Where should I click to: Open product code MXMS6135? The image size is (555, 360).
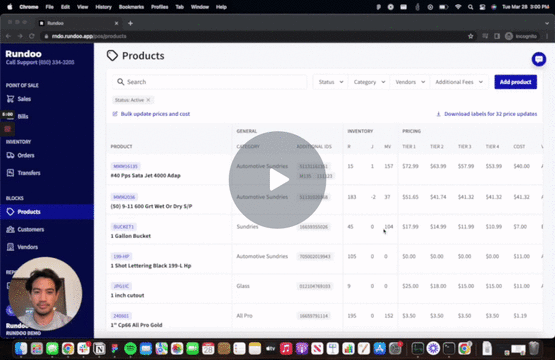(x=125, y=166)
